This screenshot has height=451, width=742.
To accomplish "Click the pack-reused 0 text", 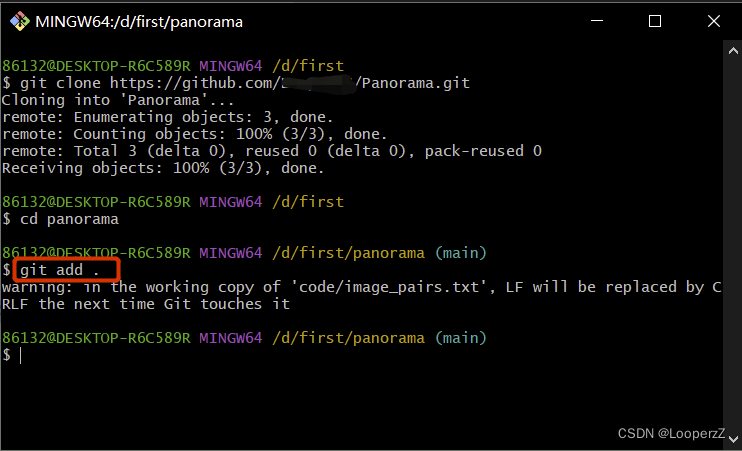I will tap(483, 151).
